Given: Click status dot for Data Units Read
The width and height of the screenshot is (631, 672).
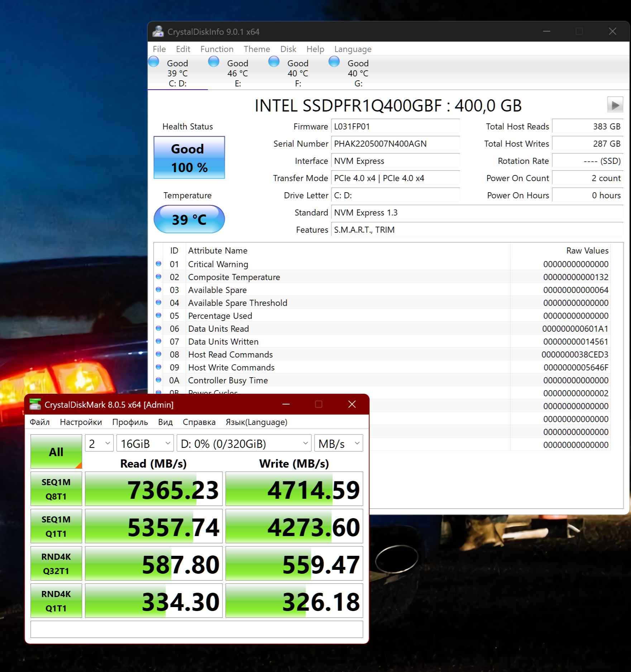Looking at the screenshot, I should [x=158, y=328].
